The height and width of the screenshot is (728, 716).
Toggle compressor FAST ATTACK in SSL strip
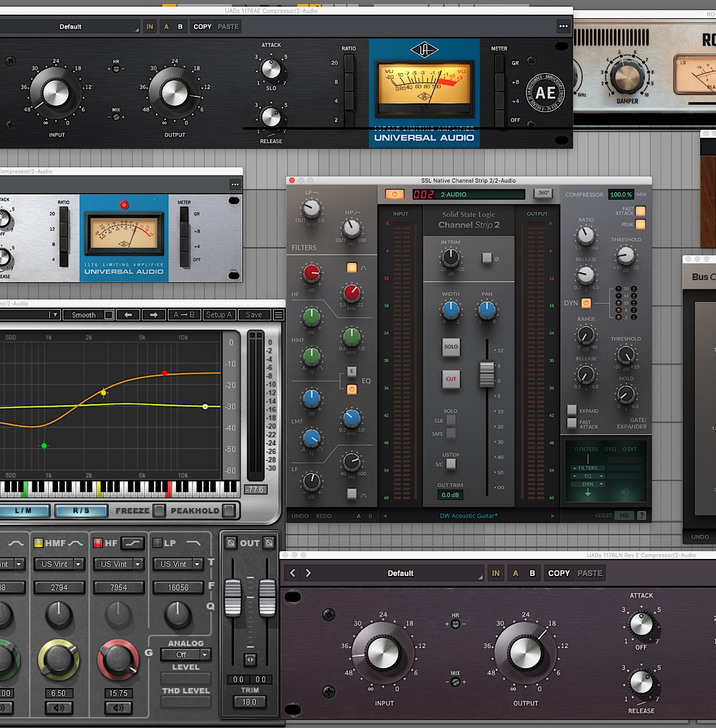click(x=640, y=211)
